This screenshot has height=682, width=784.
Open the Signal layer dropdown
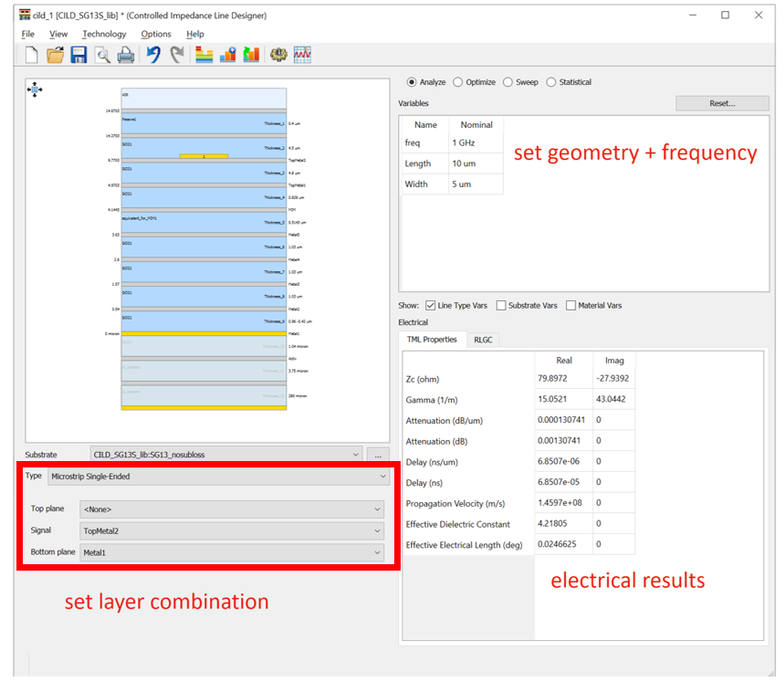click(232, 531)
